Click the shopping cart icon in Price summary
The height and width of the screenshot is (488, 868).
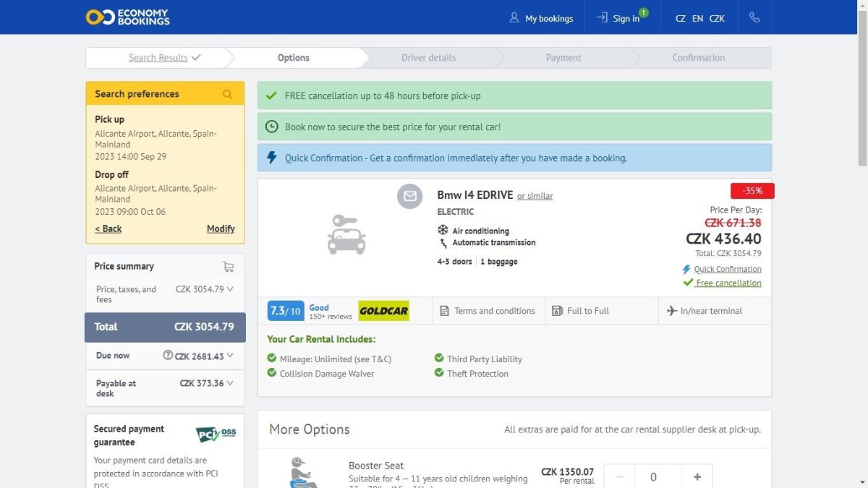[229, 267]
